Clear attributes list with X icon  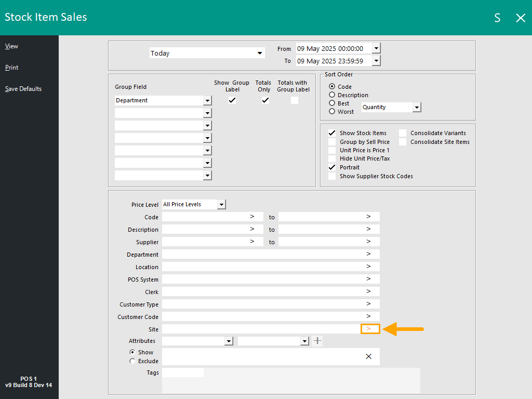click(x=368, y=356)
